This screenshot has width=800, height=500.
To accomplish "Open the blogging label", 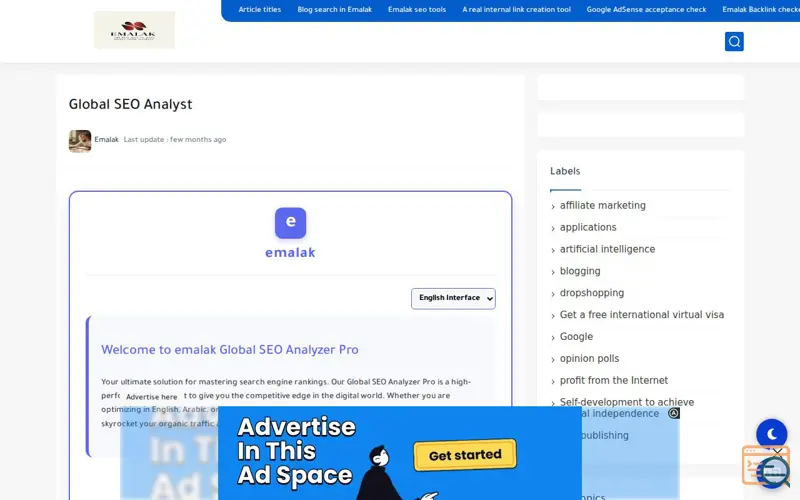I will [580, 271].
